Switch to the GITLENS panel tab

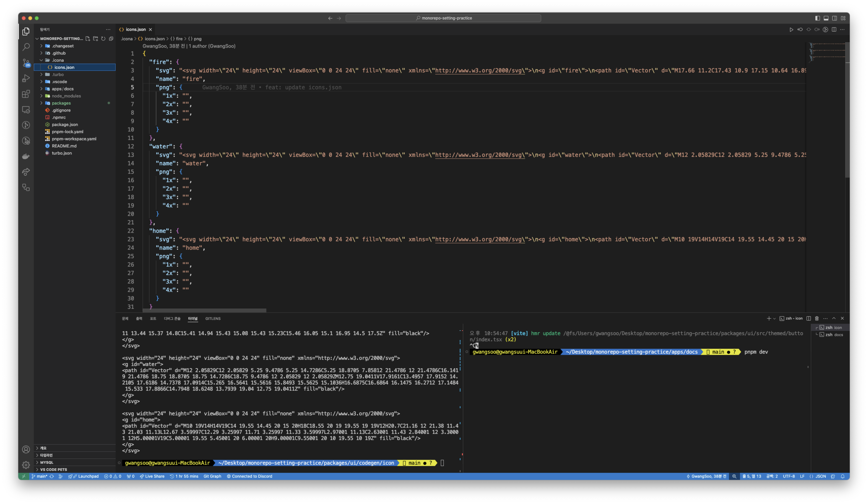tap(213, 318)
